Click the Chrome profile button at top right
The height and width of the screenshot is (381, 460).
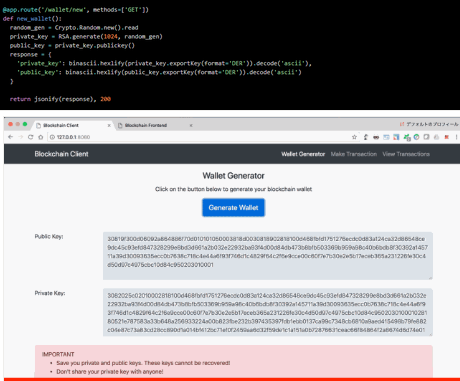pyautogui.click(x=429, y=124)
